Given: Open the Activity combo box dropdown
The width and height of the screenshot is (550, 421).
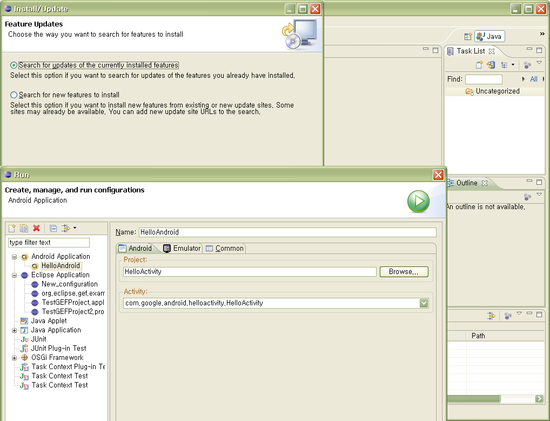Looking at the screenshot, I should coord(424,303).
